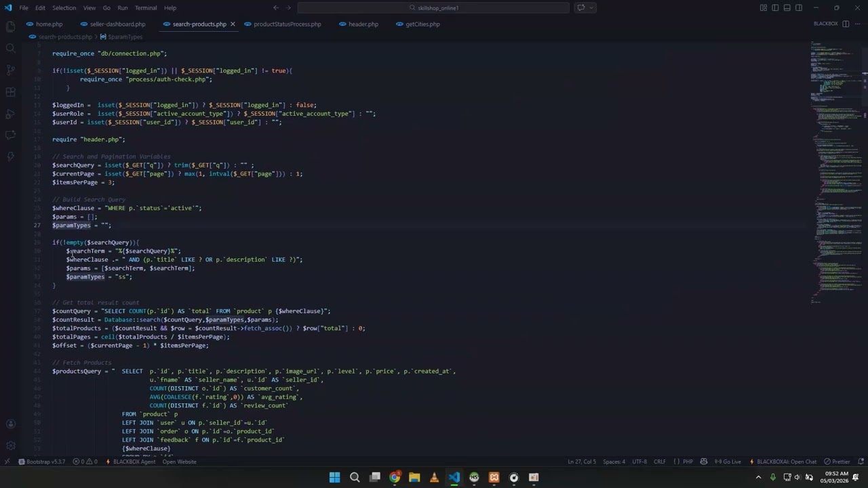
Task: Click Prettier status bar item
Action: [837, 462]
